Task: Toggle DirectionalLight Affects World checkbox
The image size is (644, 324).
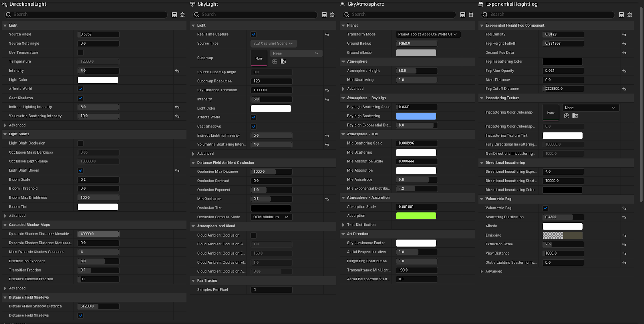Action: 80,89
